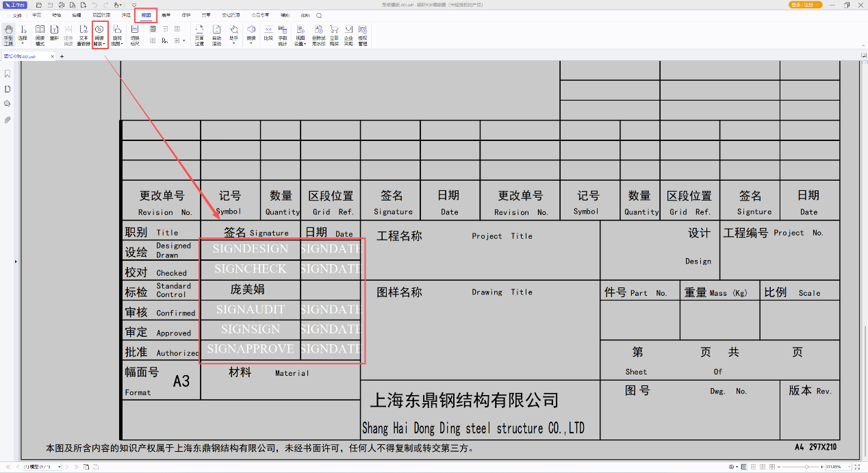Select the Hand tool in the ribbon
Image resolution: width=868 pixels, height=473 pixels.
click(8, 35)
